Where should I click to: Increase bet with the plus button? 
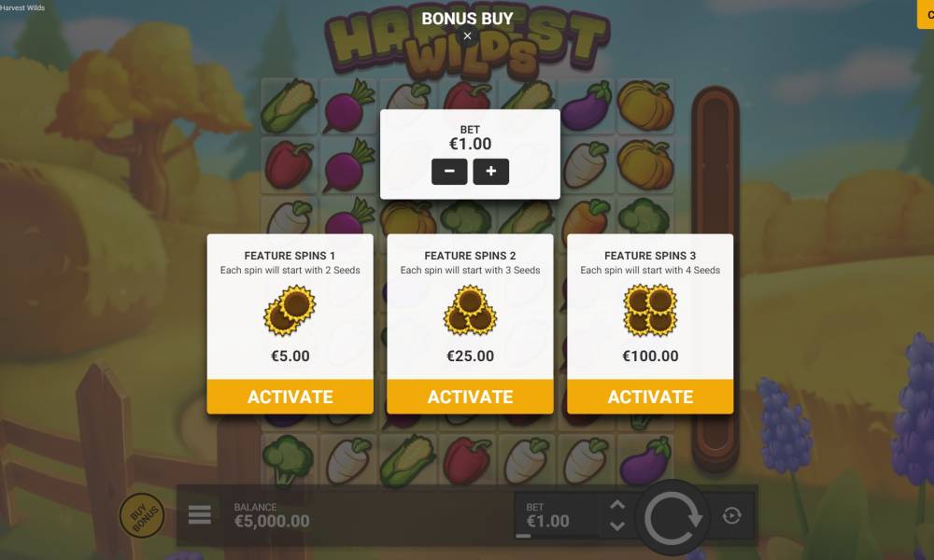(x=491, y=172)
